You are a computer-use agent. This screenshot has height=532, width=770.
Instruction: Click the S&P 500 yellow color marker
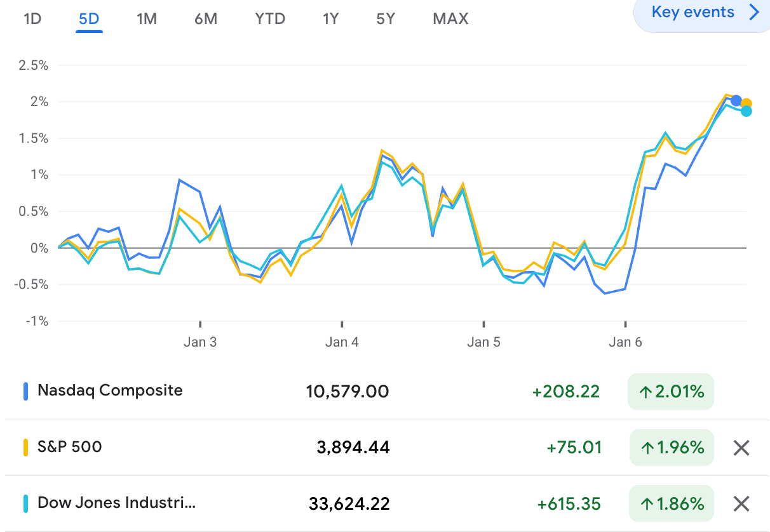pos(26,448)
